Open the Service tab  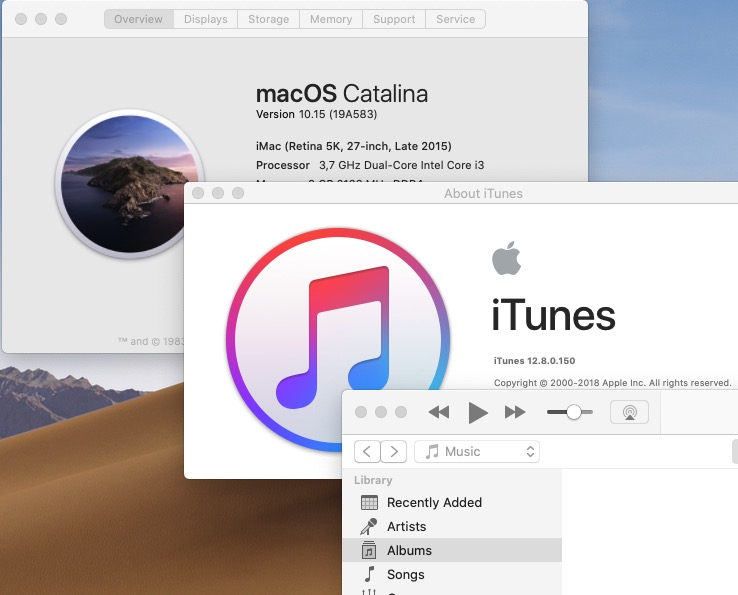point(455,19)
